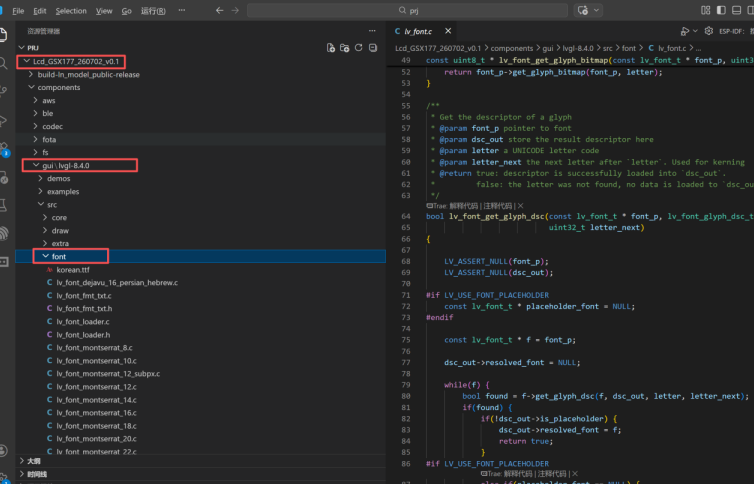The image size is (754, 484).
Task: Toggle the bottom panel visibility
Action: pyautogui.click(x=736, y=10)
